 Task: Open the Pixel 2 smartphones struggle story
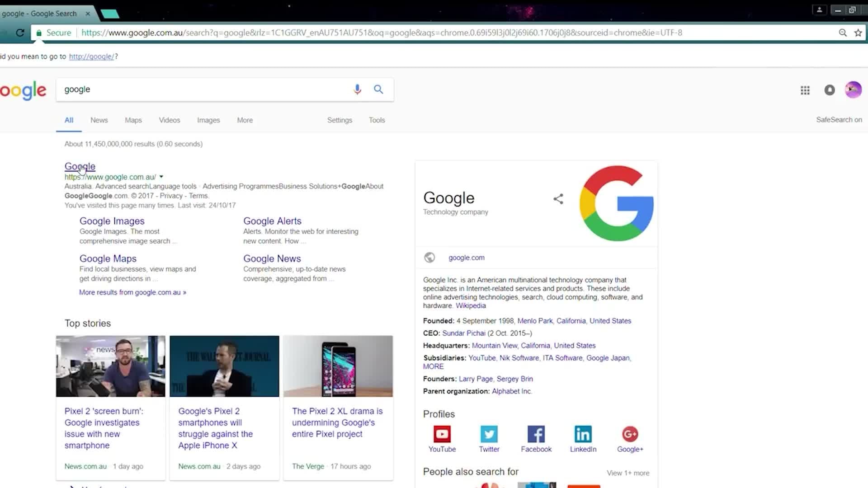pyautogui.click(x=215, y=428)
